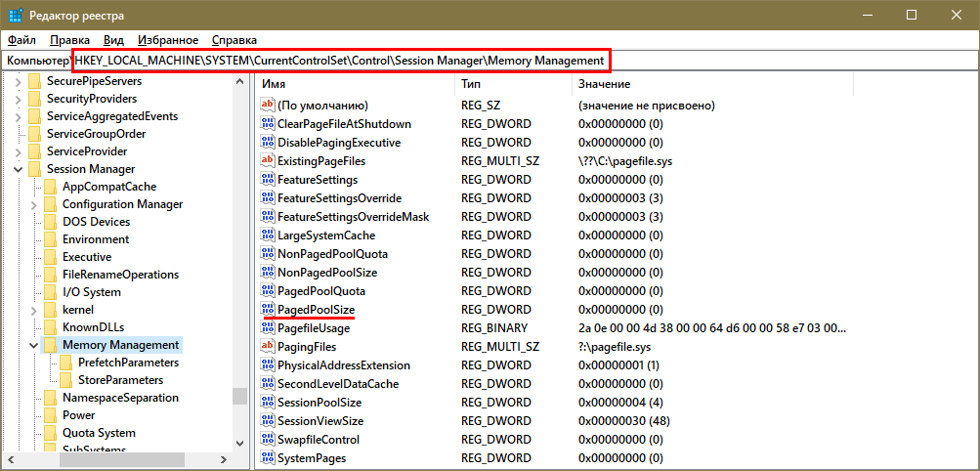Click the PagedPoolSize DWORD value icon
The height and width of the screenshot is (471, 980).
(268, 310)
